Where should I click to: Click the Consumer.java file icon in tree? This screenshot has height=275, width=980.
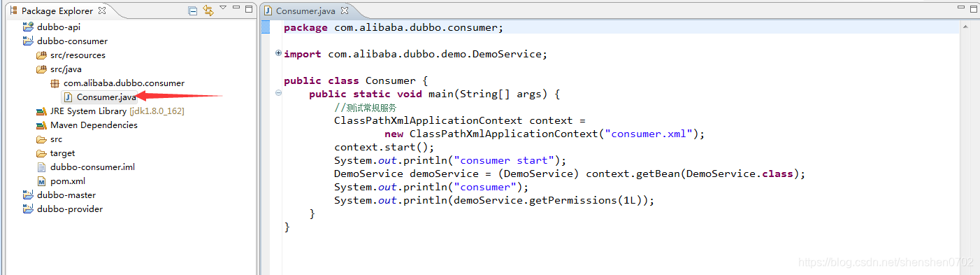[x=68, y=97]
